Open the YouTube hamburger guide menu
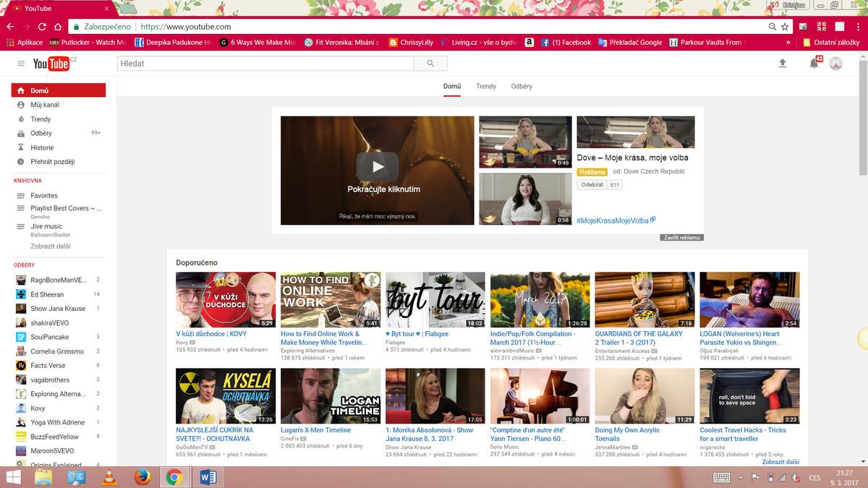868x488 pixels. [x=21, y=64]
